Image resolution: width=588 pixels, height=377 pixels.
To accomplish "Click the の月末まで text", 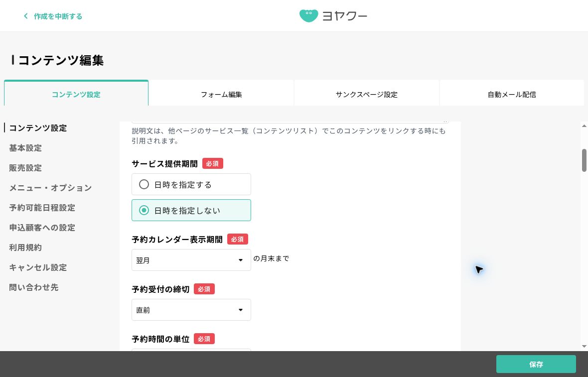I will 271,258.
